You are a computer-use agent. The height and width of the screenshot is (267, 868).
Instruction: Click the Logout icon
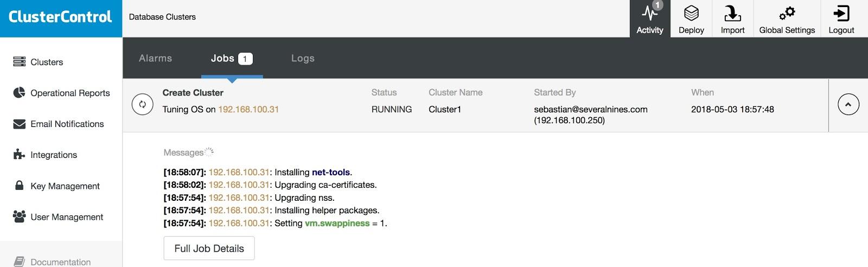841,13
